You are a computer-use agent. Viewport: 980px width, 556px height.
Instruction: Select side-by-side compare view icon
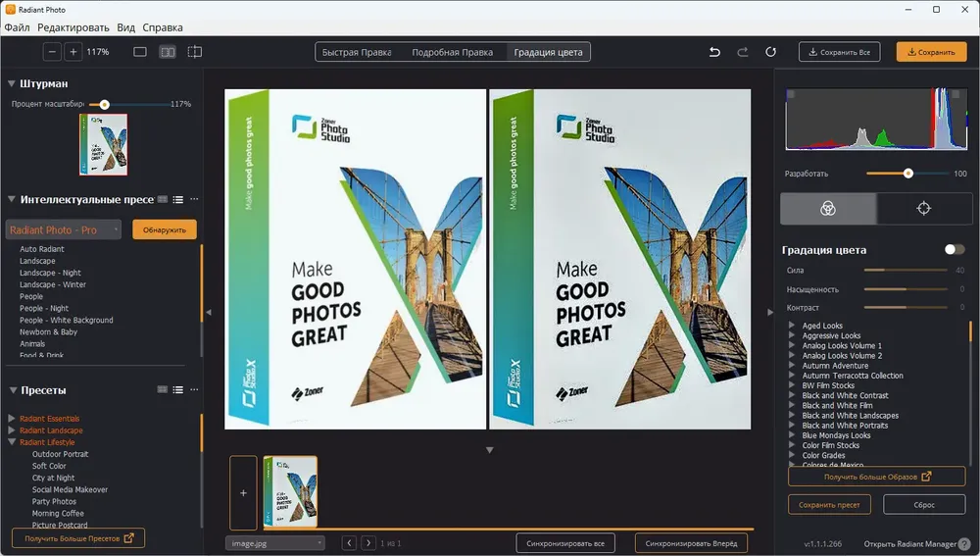click(x=168, y=52)
